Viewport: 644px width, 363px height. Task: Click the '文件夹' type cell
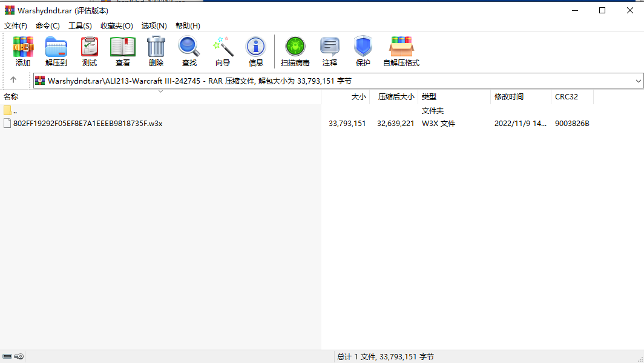pyautogui.click(x=433, y=110)
